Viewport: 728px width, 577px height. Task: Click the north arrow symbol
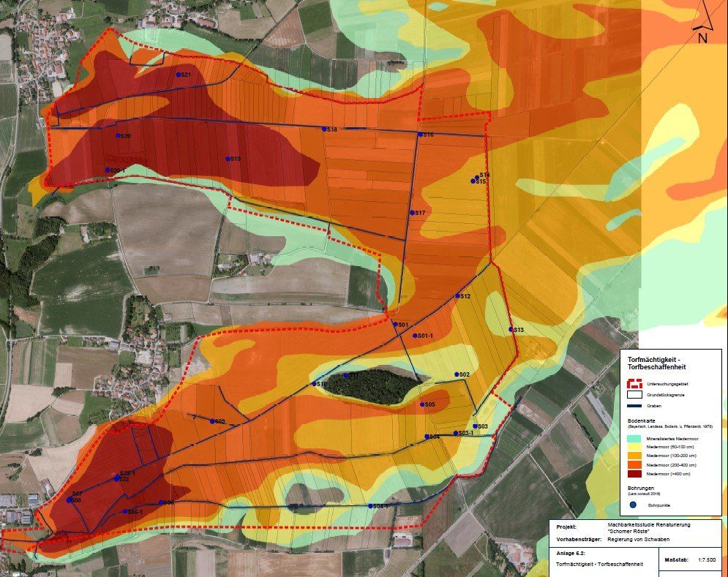pos(703,22)
